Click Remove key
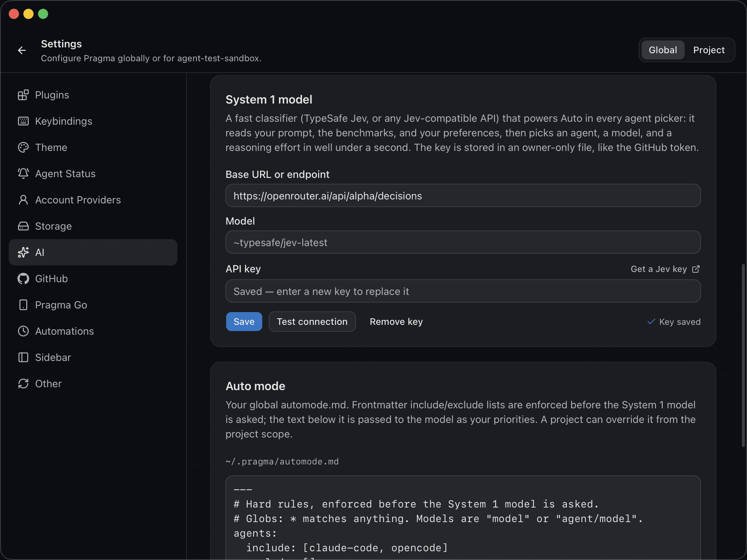This screenshot has width=747, height=560. pyautogui.click(x=396, y=322)
